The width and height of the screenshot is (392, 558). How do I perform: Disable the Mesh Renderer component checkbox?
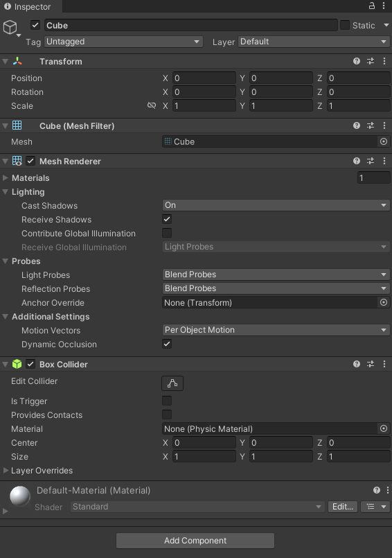(30, 161)
